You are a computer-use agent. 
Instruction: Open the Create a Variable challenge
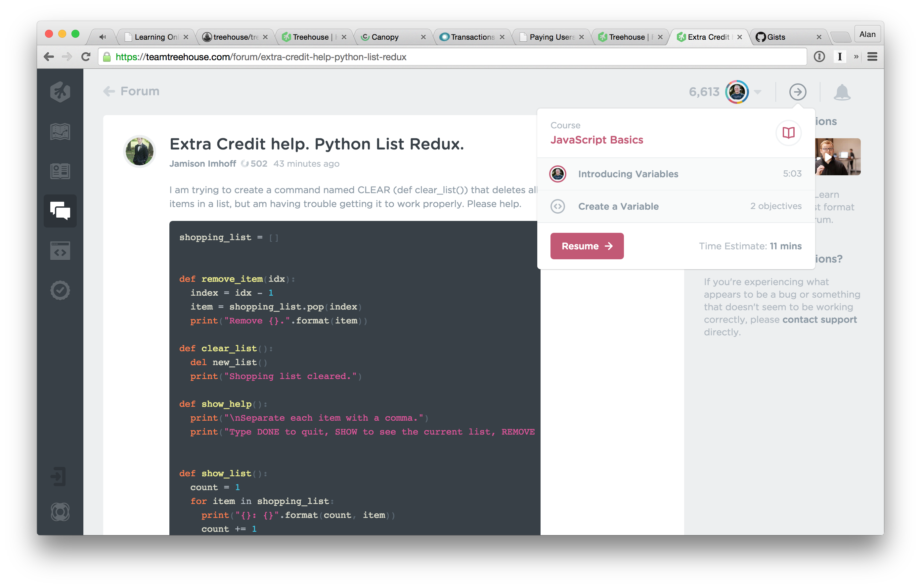tap(618, 206)
